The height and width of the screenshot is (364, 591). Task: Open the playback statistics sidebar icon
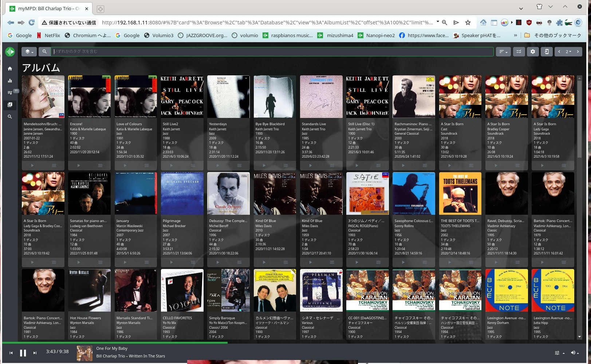[10, 80]
